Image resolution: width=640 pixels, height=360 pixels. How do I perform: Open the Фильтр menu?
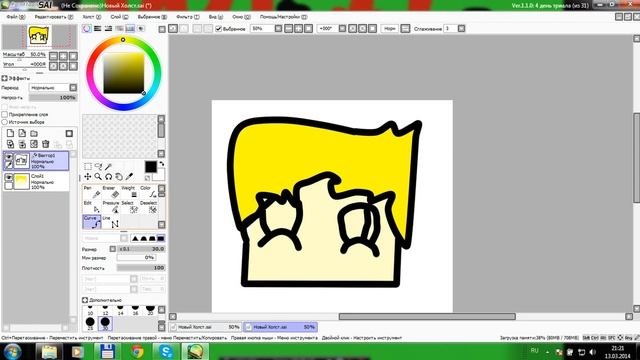188,17
